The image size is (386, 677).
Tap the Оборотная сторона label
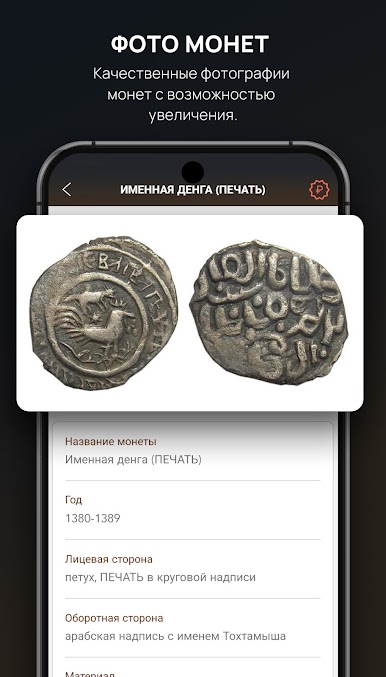(x=114, y=618)
